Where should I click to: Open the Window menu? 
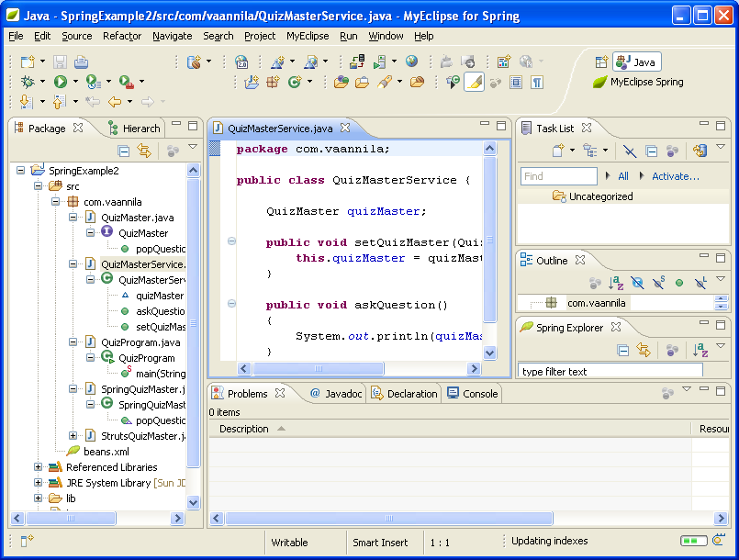click(386, 36)
